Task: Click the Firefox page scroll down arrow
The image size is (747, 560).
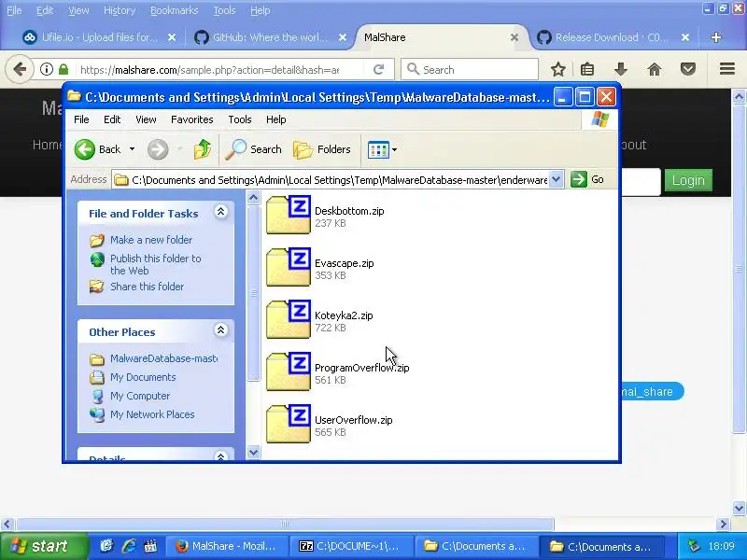Action: click(x=739, y=508)
